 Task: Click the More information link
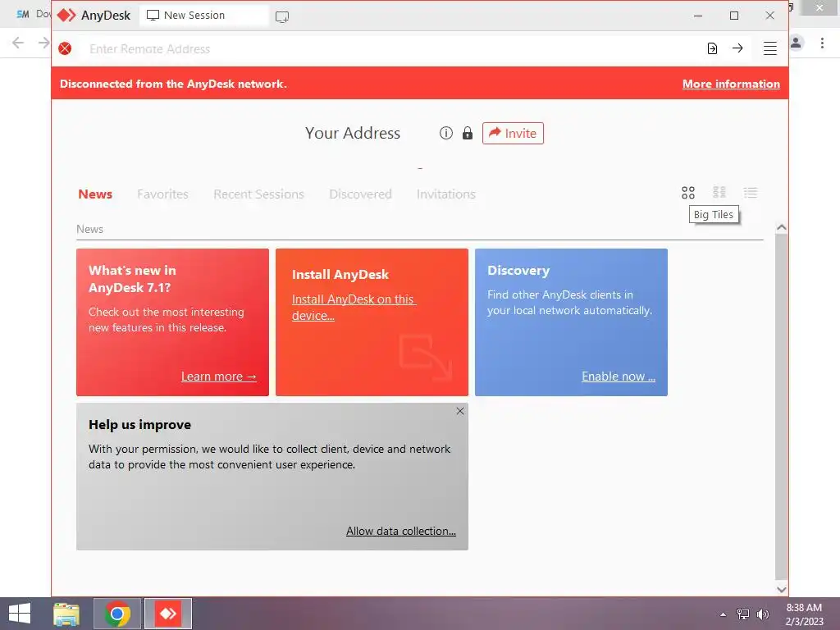coord(731,84)
